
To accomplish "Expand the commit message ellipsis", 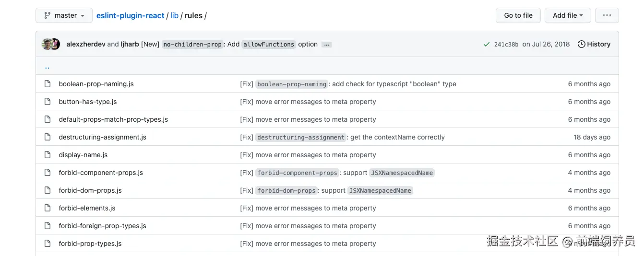I will point(326,45).
